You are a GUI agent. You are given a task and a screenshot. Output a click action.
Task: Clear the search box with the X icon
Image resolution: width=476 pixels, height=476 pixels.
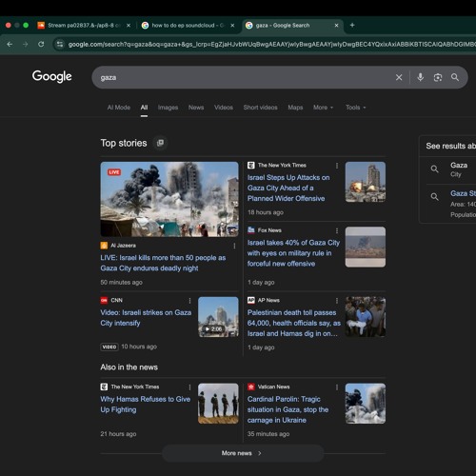click(399, 77)
